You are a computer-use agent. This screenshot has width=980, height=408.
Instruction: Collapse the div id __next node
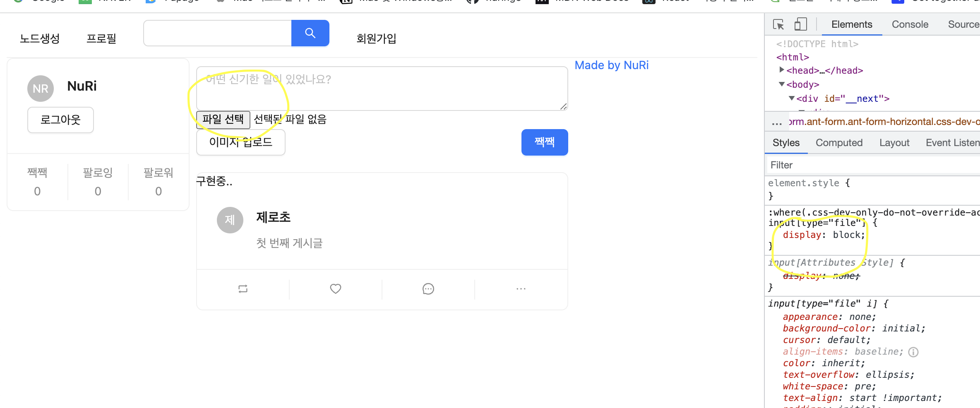click(792, 98)
